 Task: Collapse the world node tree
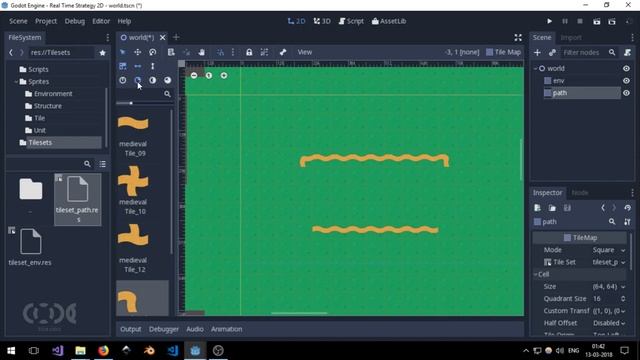click(536, 69)
